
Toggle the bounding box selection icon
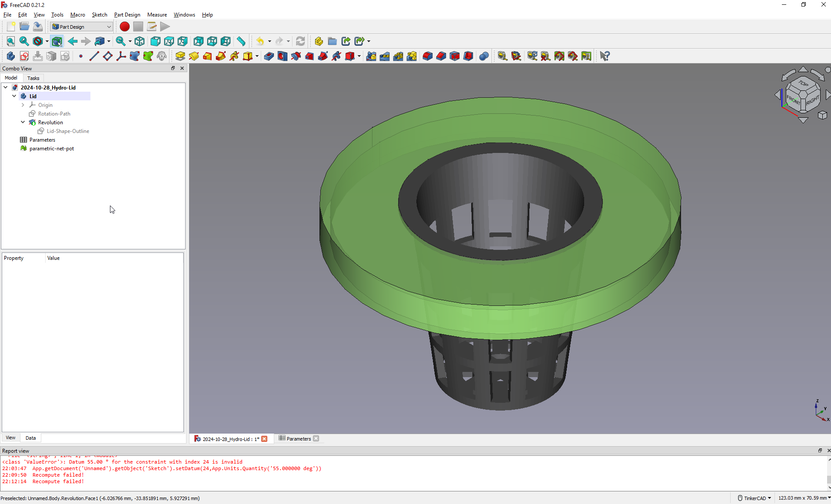tap(57, 41)
